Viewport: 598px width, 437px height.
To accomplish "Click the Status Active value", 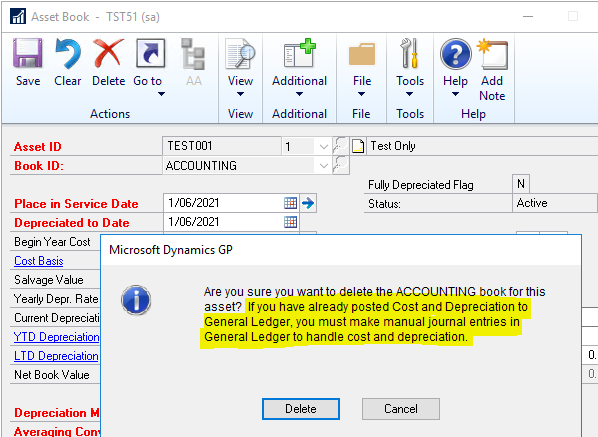I will click(555, 203).
